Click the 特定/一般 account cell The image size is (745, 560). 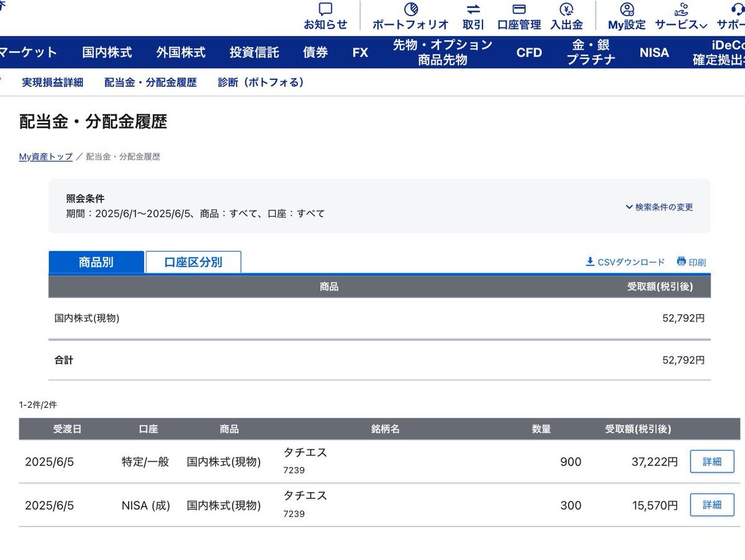click(145, 462)
